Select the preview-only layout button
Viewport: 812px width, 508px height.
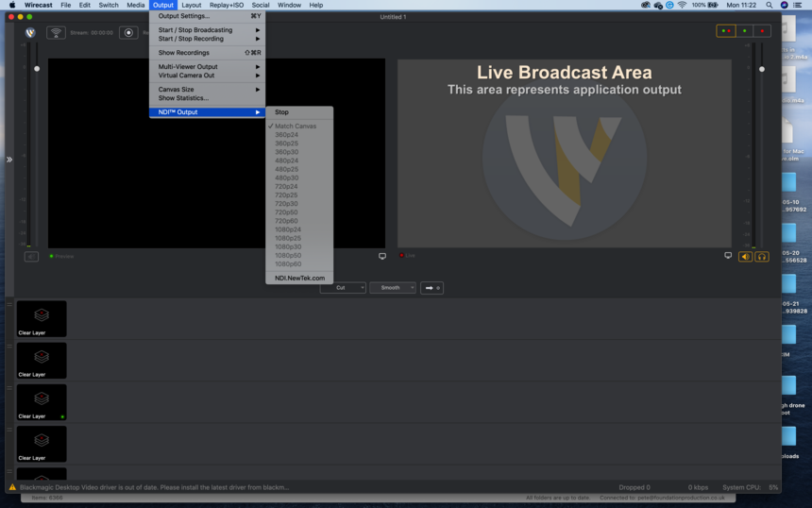coord(744,31)
